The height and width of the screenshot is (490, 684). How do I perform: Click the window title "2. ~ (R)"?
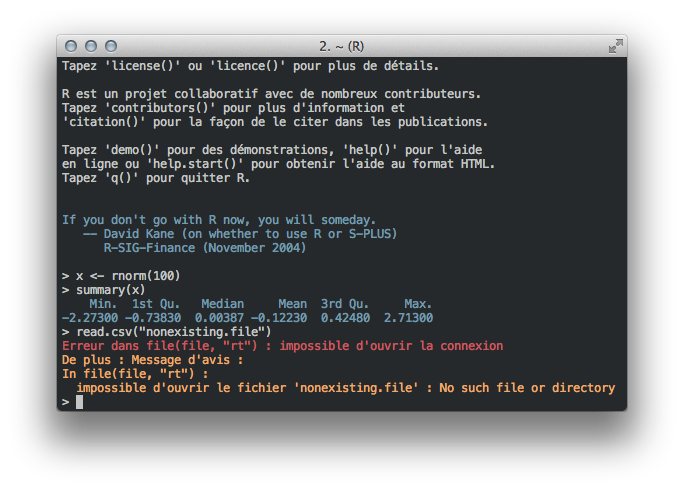click(x=341, y=46)
